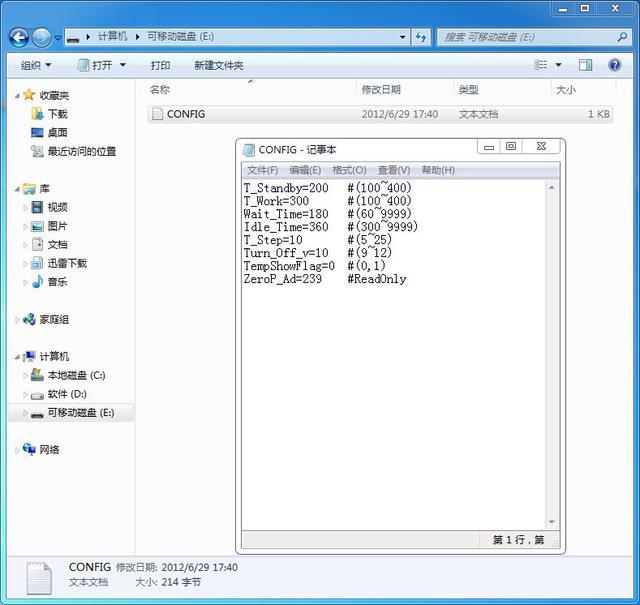Select the 可移动磁盘 (E:) breadcrumb
Viewport: 640px width, 605px height.
[180, 37]
